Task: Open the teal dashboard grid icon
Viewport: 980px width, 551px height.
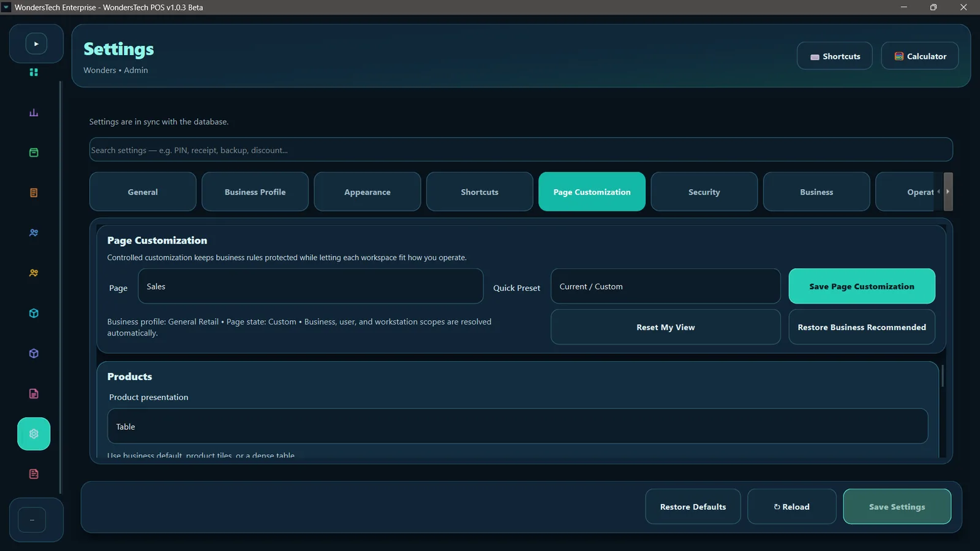Action: [34, 72]
